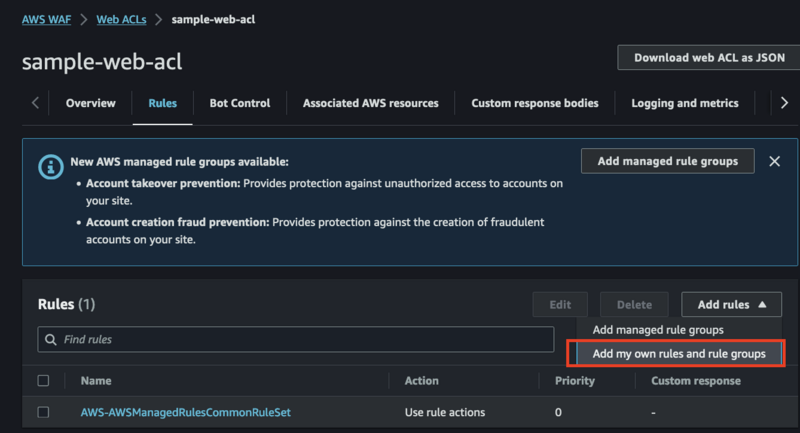Viewport: 800px width, 433px height.
Task: Select Add managed rule groups menu option
Action: pyautogui.click(x=658, y=330)
